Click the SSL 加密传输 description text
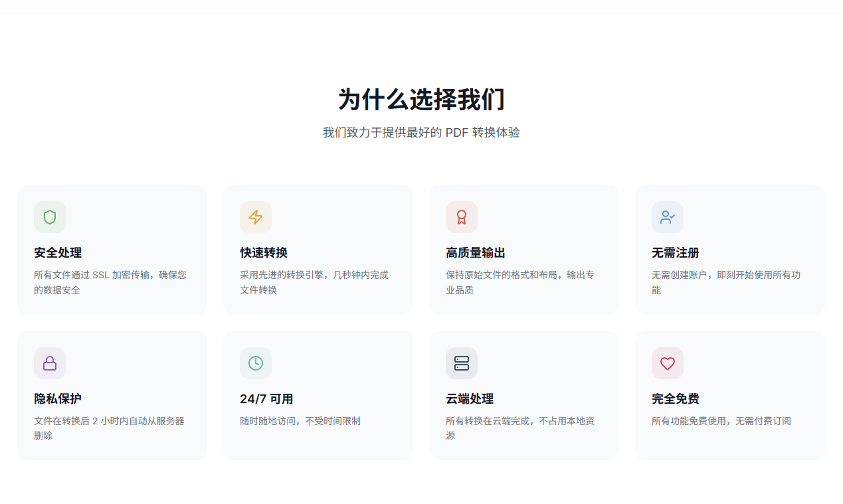Screen dimensions: 843x504 (x=111, y=274)
